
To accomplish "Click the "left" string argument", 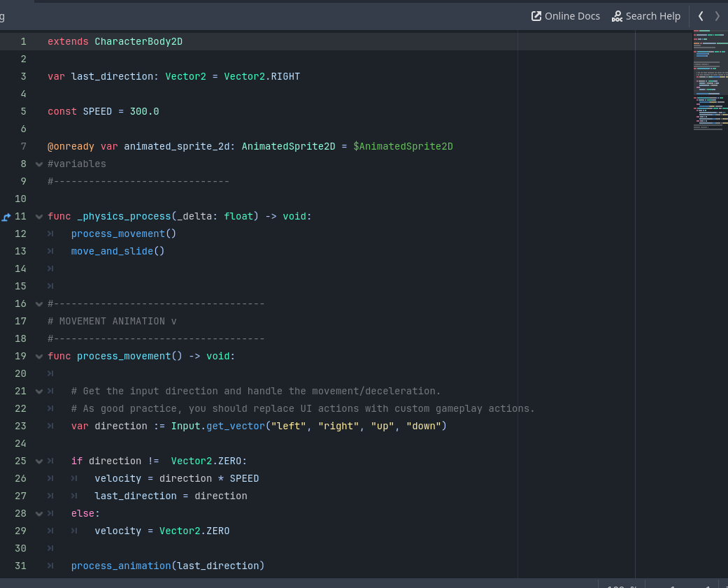I will coord(288,426).
